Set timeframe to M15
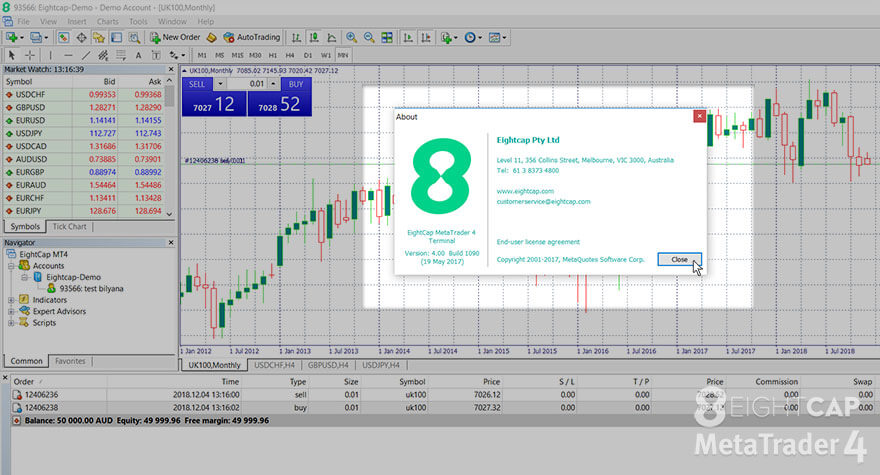The width and height of the screenshot is (880, 475). click(237, 55)
